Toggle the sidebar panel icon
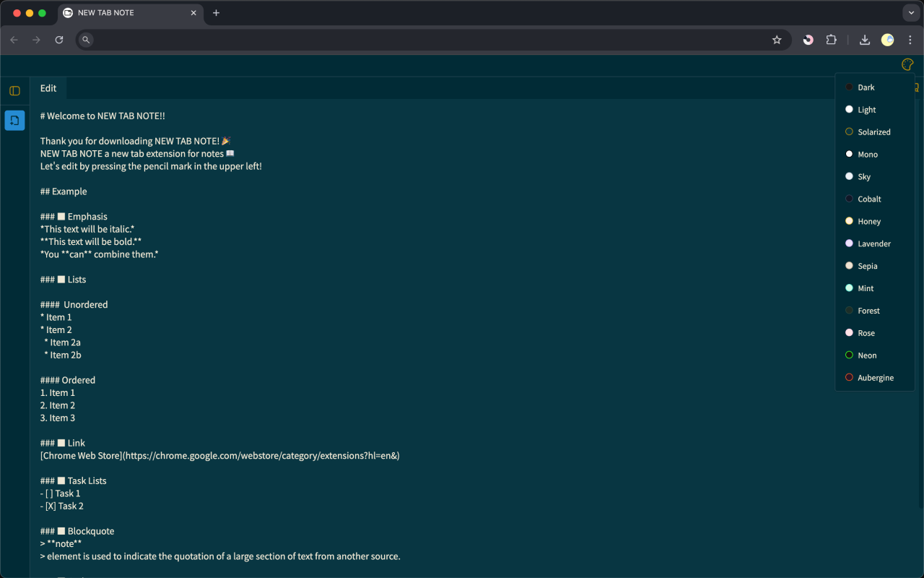Image resolution: width=924 pixels, height=578 pixels. tap(14, 91)
